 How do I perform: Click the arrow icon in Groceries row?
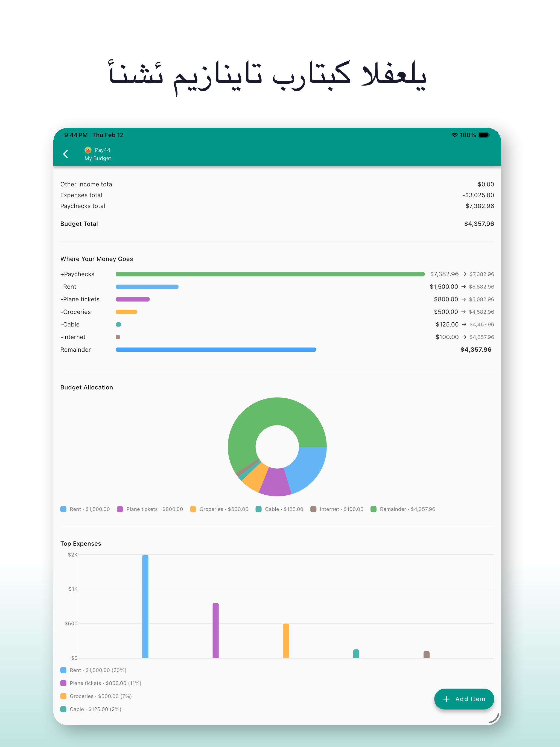coord(463,312)
